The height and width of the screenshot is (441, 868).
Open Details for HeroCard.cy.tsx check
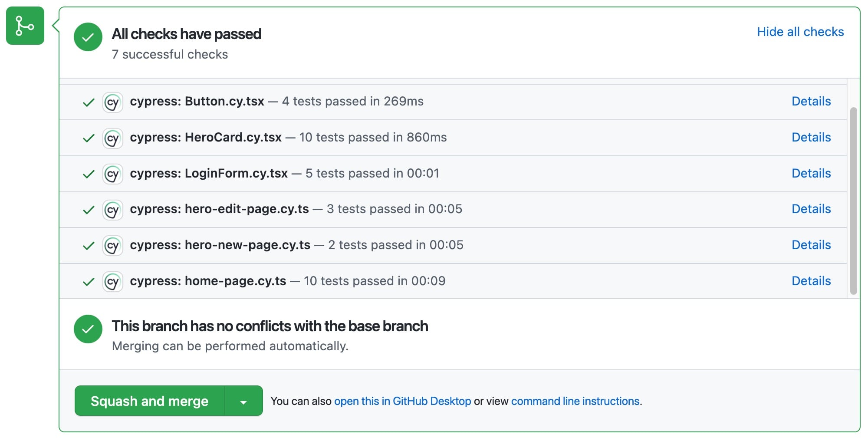coord(811,137)
